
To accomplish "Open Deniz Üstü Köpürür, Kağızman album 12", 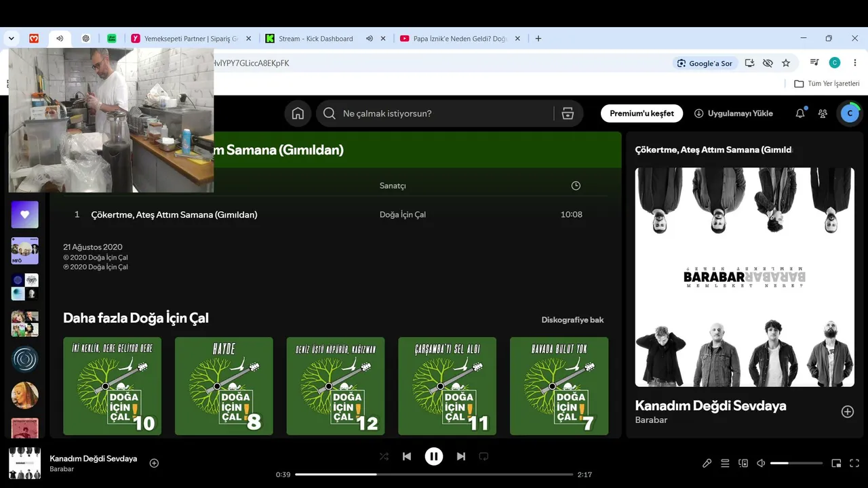I will [x=336, y=386].
